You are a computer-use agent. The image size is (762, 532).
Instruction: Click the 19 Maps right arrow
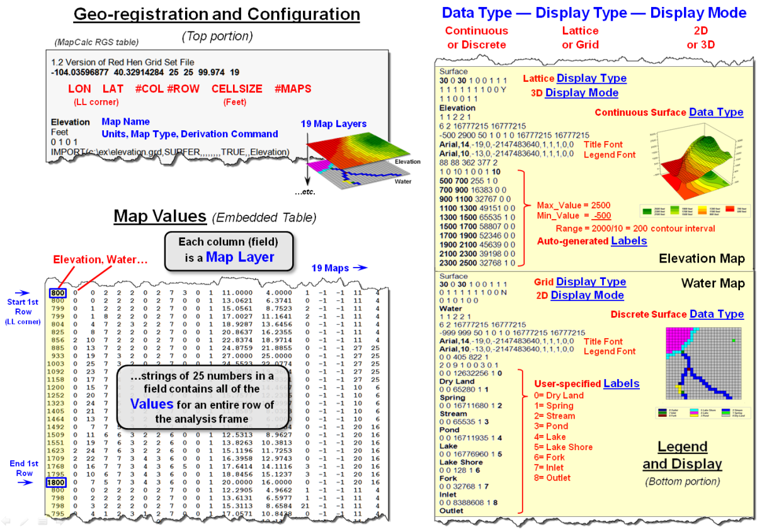pos(360,268)
